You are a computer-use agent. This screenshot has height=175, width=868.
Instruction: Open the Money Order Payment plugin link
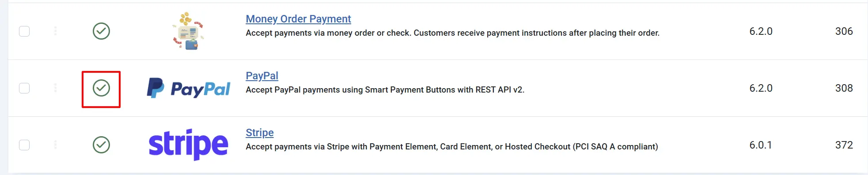point(298,19)
